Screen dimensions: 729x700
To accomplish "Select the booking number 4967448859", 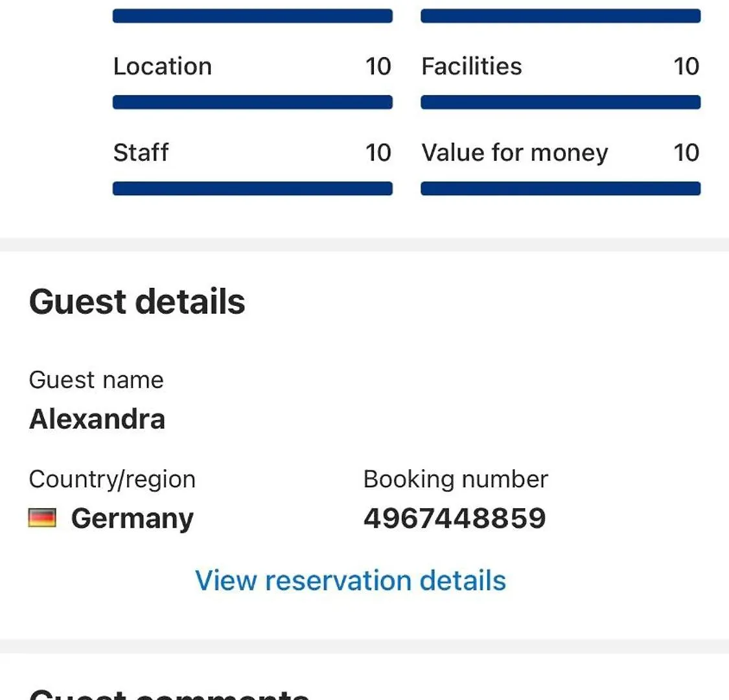I will pos(455,518).
